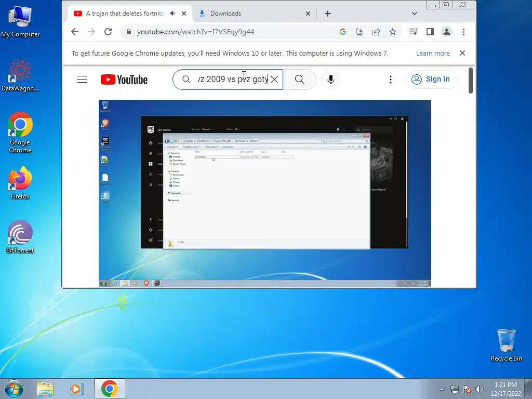Screen dimensions: 532x399
Task: Click the Sign in button
Action: pyautogui.click(x=431, y=79)
